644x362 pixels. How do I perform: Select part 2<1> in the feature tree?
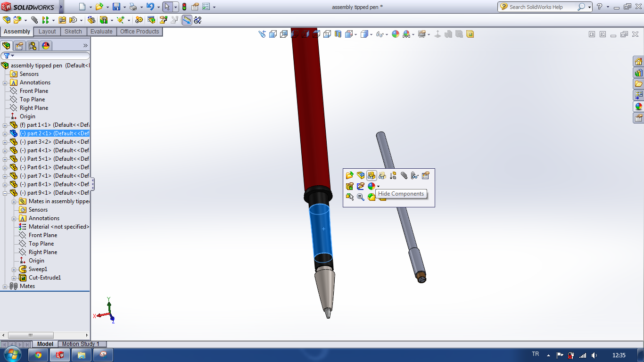pyautogui.click(x=50, y=133)
